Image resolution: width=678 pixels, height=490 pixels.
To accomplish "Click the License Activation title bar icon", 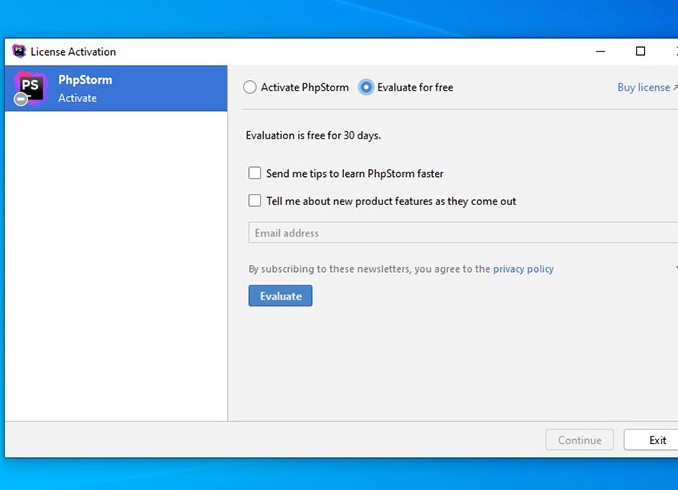I will [19, 51].
